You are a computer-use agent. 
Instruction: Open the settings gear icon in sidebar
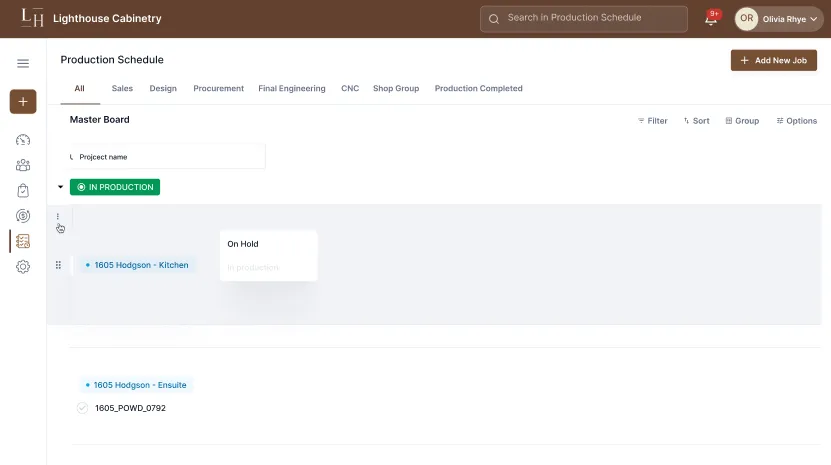click(23, 267)
